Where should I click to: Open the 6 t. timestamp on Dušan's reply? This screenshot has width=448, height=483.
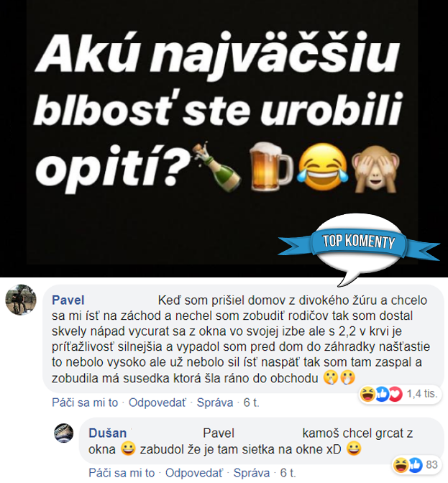(288, 473)
